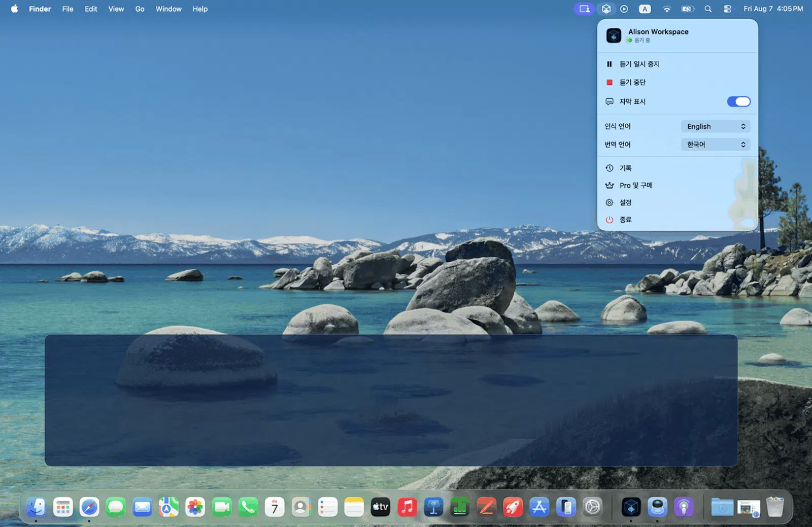
Task: Open the 번역 언어 한국어 dropdown
Action: [716, 145]
